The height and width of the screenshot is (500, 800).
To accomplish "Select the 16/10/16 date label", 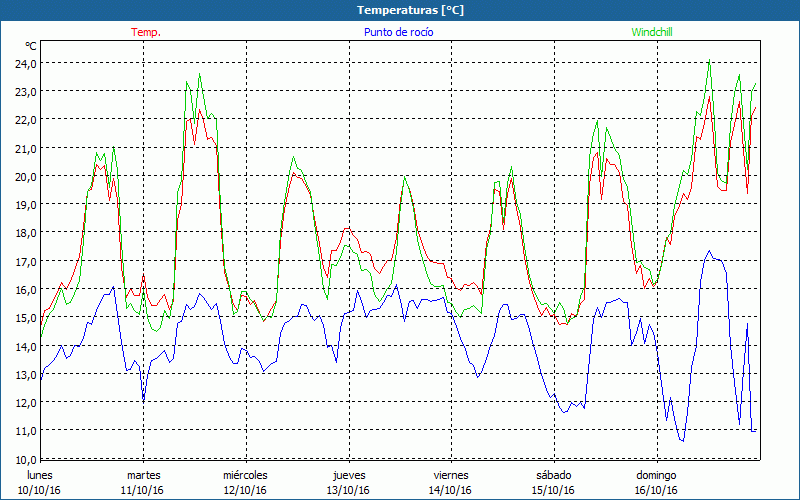I will pyautogui.click(x=656, y=490).
